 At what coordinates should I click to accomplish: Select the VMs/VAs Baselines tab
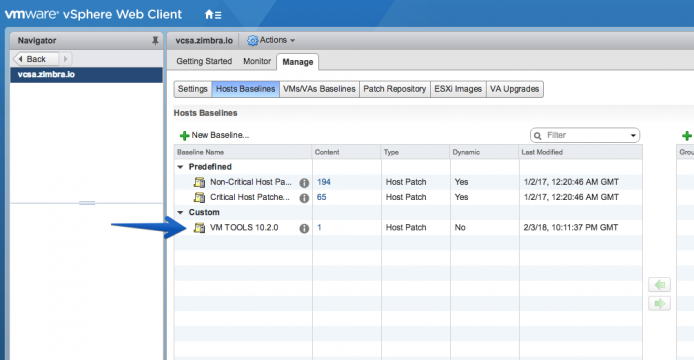pos(319,89)
